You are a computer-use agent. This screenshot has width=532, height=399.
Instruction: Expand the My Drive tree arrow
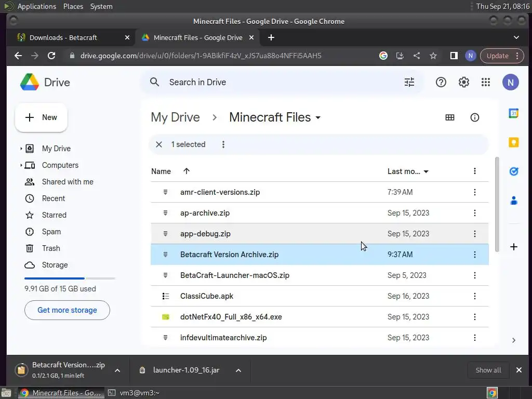(x=21, y=149)
